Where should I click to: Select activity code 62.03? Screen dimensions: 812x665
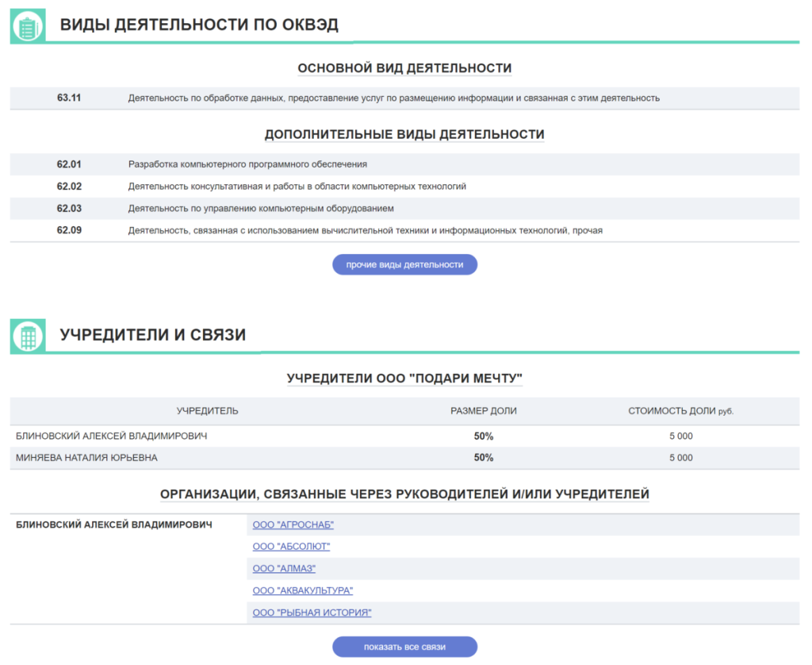(69, 209)
